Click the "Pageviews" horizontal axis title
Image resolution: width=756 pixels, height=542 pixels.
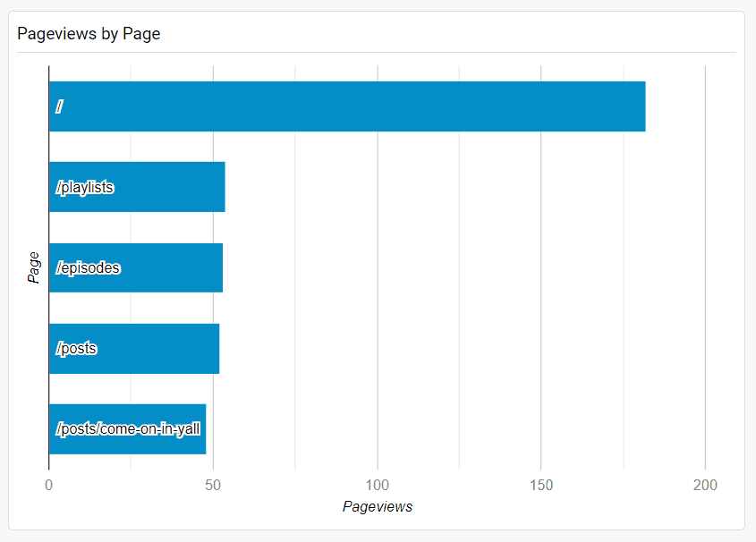[x=377, y=506]
